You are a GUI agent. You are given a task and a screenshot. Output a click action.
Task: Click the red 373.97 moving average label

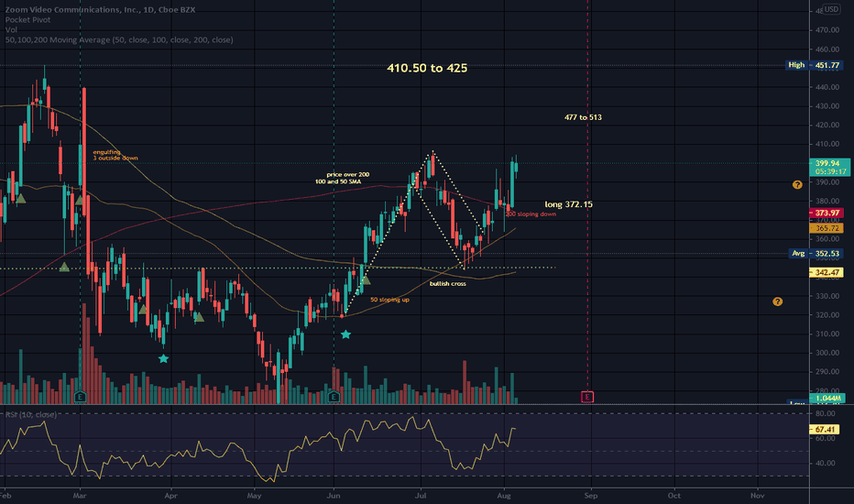(827, 213)
